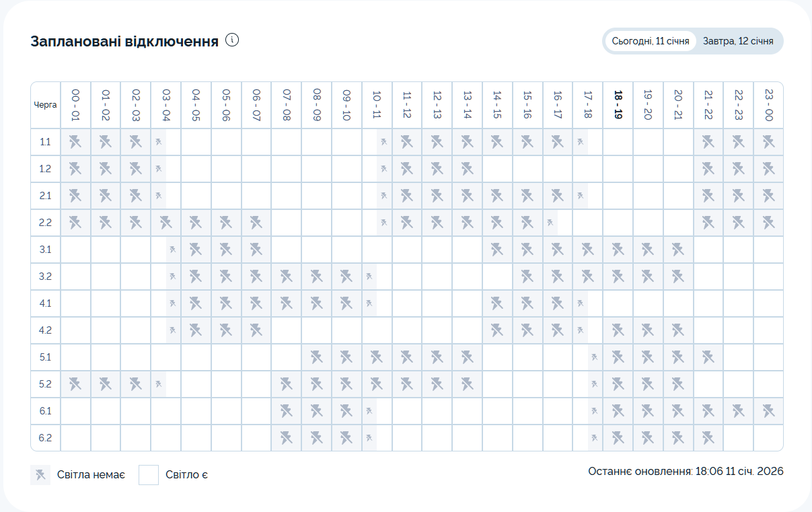Click outage icon for queue 6.2 at 21-22
Image resolution: width=812 pixels, height=512 pixels.
(708, 438)
